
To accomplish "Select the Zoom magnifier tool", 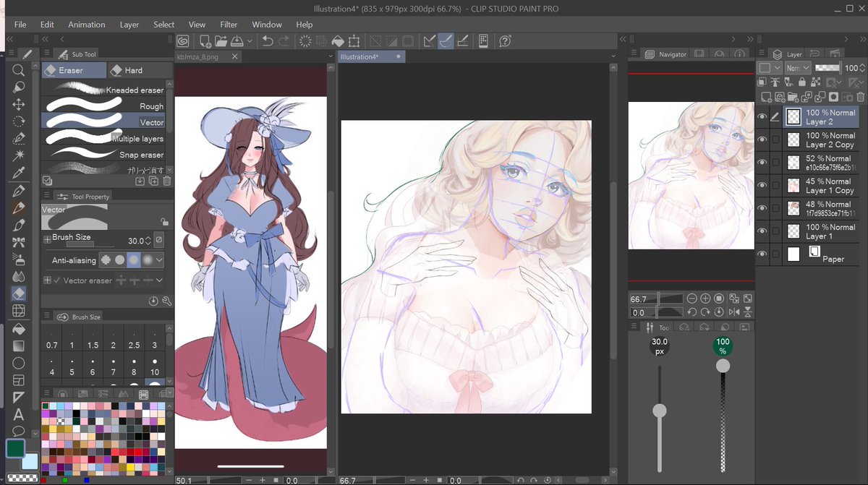I will coord(19,70).
